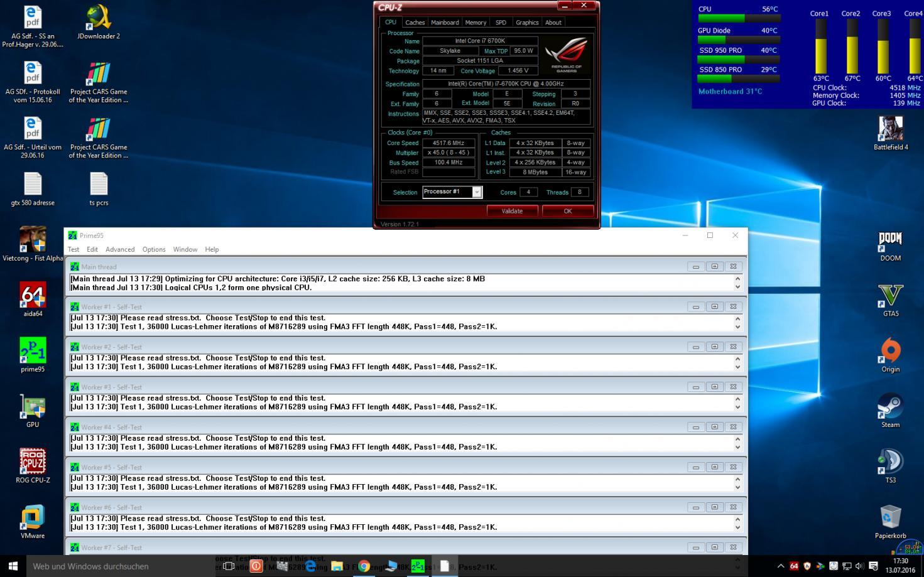This screenshot has height=577, width=924.
Task: Click the Core Speed value 4517.6 MHz
Action: (x=448, y=143)
